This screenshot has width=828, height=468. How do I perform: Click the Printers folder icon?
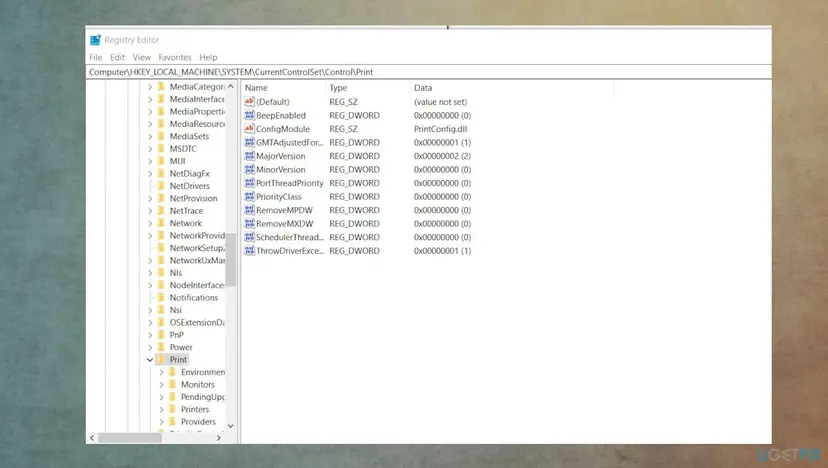(172, 409)
